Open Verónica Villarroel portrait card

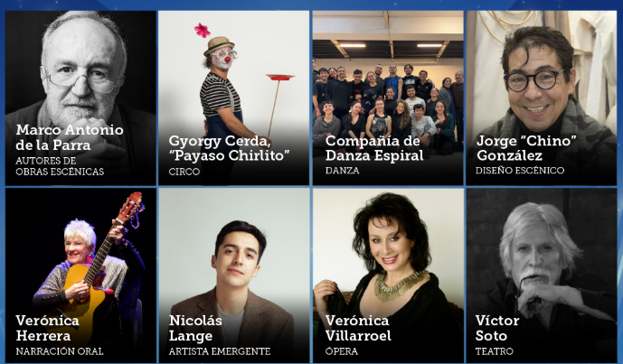388,275
